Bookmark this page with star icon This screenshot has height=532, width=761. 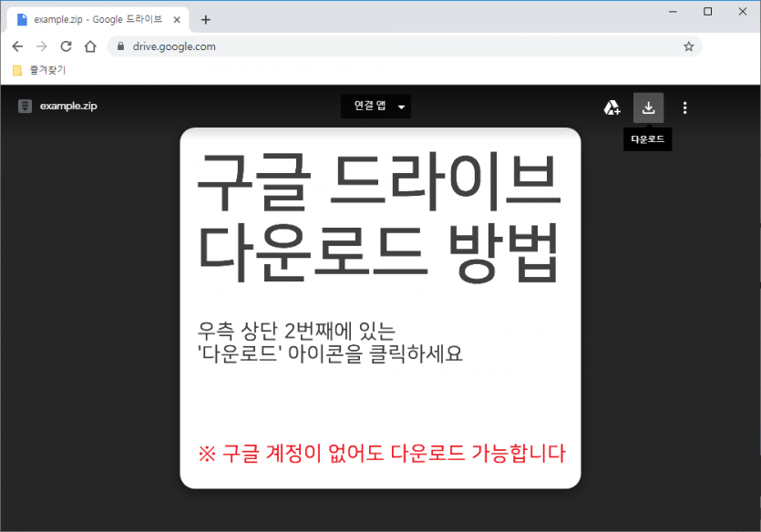point(688,46)
